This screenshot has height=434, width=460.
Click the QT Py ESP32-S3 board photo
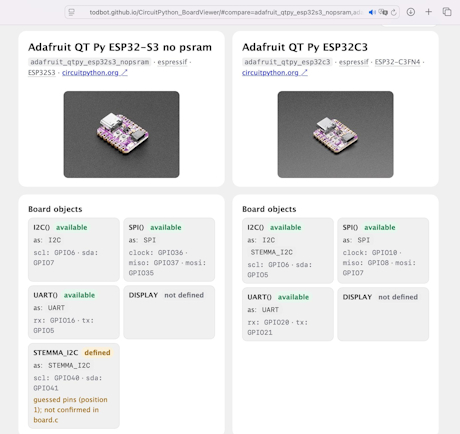pyautogui.click(x=121, y=134)
